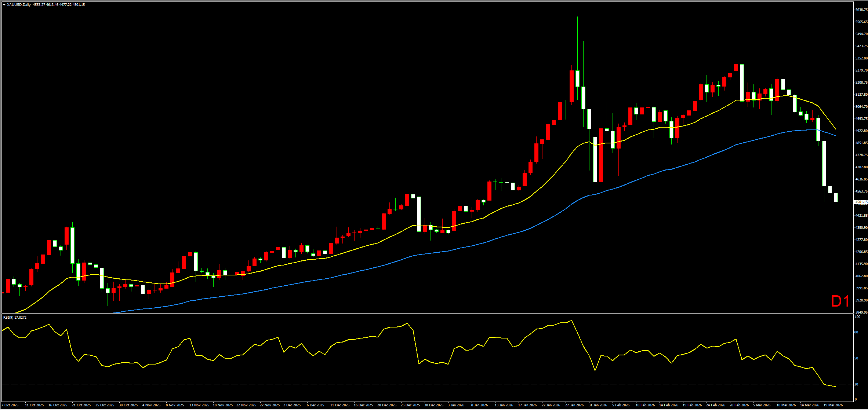Image resolution: width=868 pixels, height=410 pixels.
Task: Click the yellow moving average line's right end
Action: 836,129
